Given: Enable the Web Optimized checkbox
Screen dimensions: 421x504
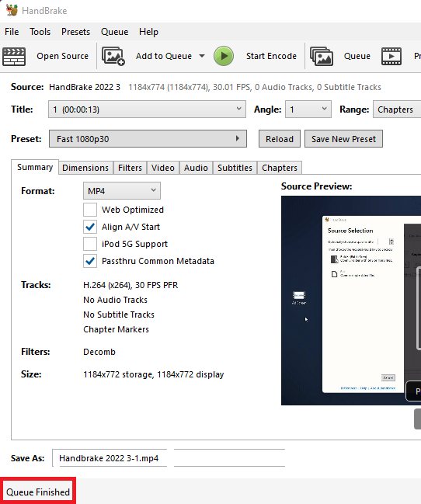Looking at the screenshot, I should pyautogui.click(x=90, y=210).
